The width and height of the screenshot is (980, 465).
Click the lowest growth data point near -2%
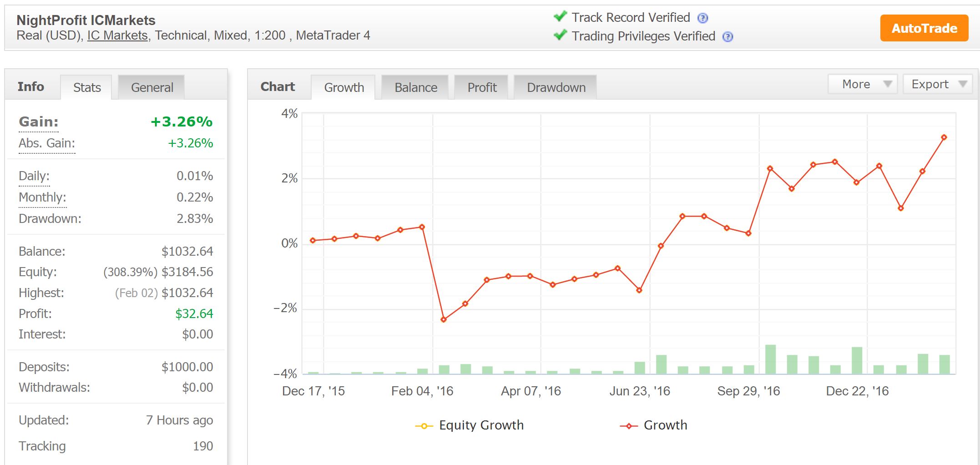(x=444, y=320)
